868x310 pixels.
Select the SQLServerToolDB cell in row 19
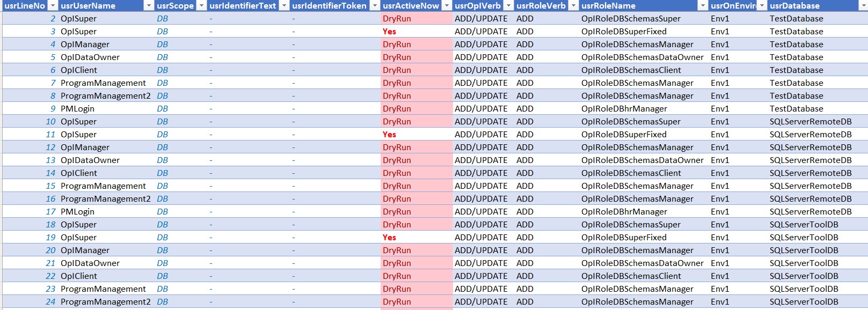[x=818, y=237]
